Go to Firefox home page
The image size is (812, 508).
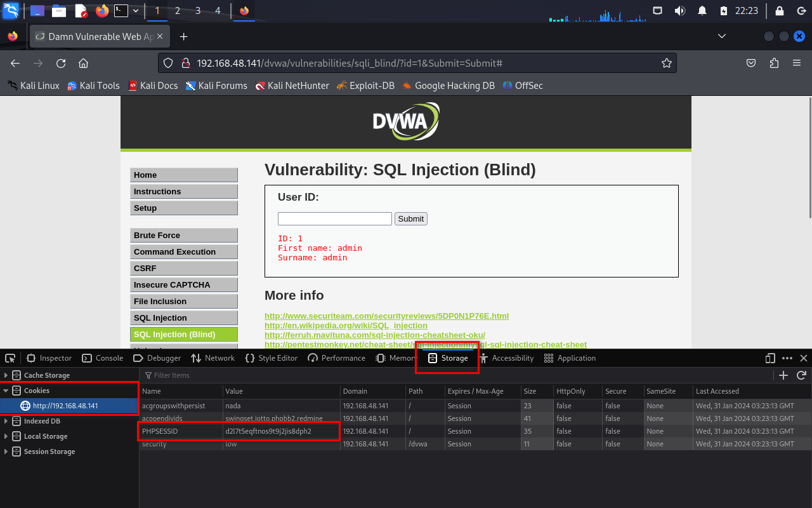click(83, 63)
